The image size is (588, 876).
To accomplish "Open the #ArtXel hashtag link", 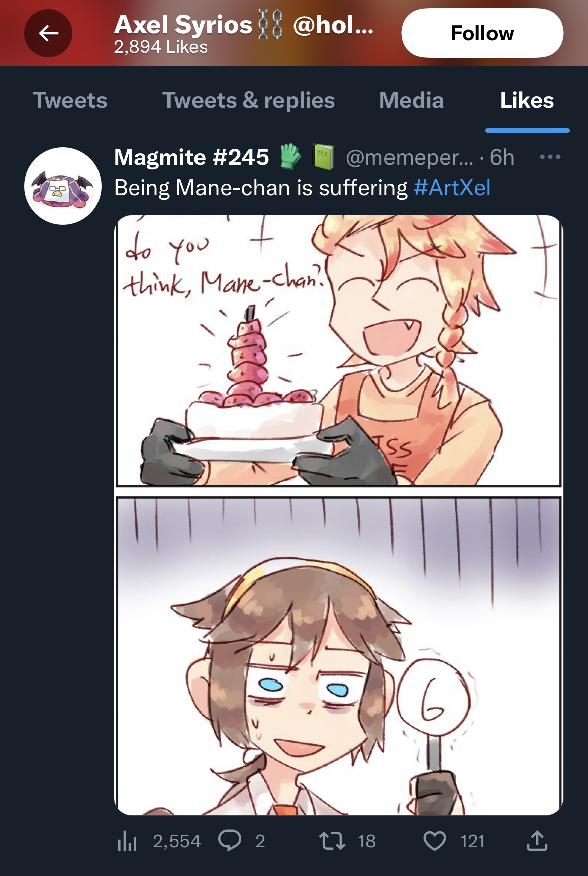I will (452, 188).
